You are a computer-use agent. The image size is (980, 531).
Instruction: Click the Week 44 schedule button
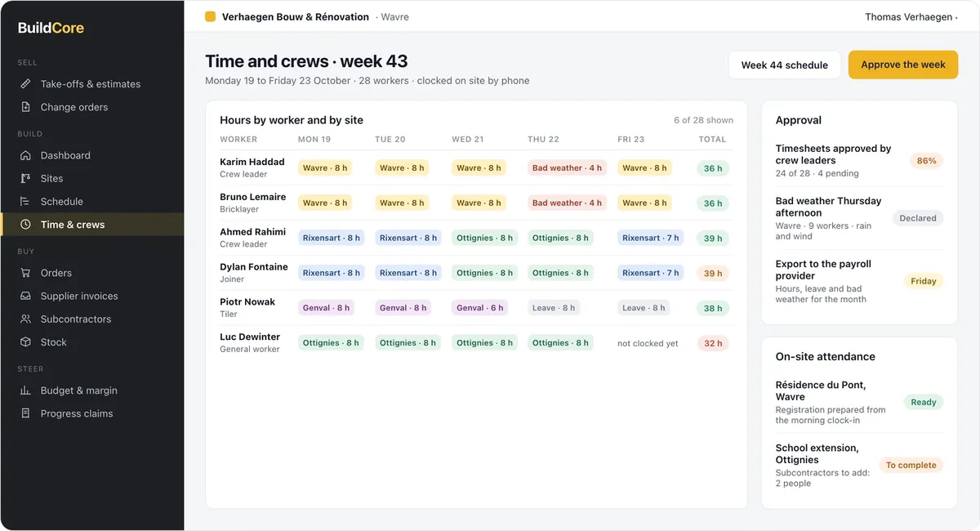(785, 65)
